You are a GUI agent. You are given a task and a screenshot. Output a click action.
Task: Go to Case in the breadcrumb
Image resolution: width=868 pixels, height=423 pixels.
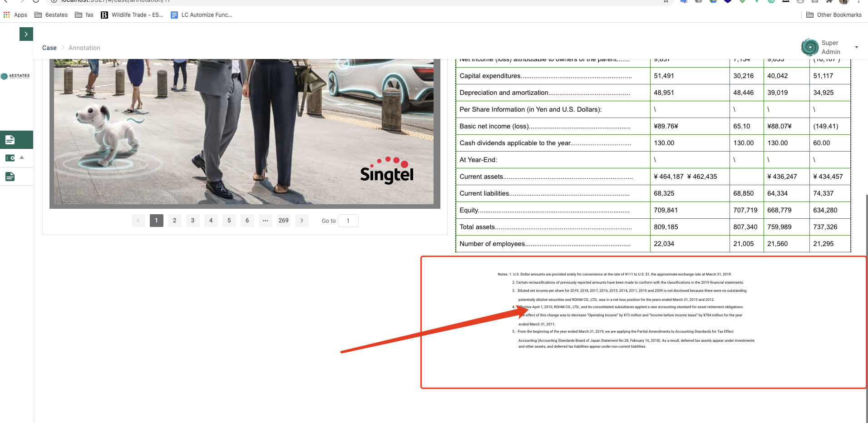[x=49, y=48]
